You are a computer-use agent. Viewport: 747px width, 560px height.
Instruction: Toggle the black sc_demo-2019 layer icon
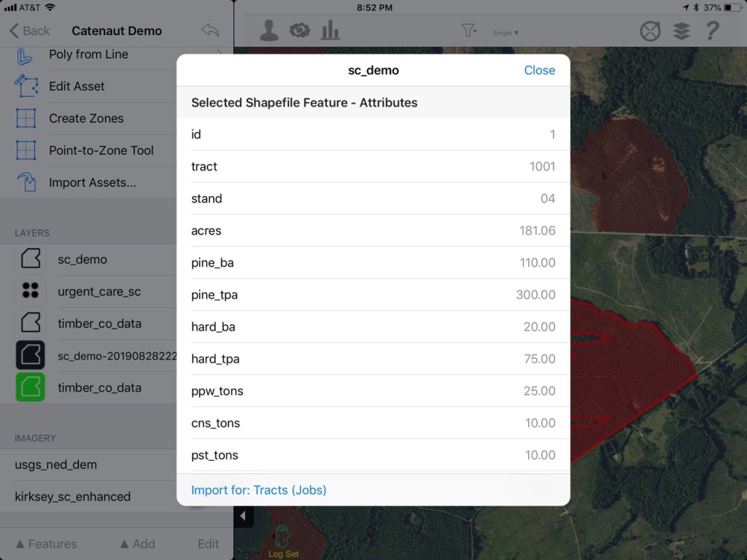tap(31, 355)
